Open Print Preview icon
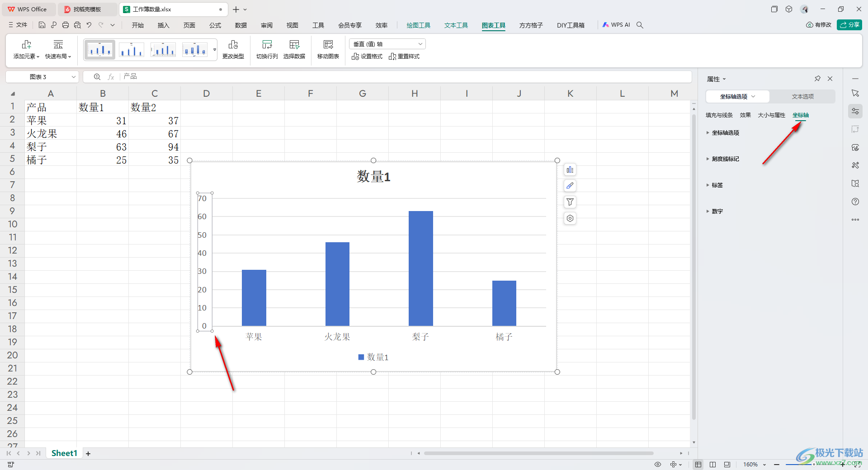This screenshot has height=470, width=868. pyautogui.click(x=77, y=25)
